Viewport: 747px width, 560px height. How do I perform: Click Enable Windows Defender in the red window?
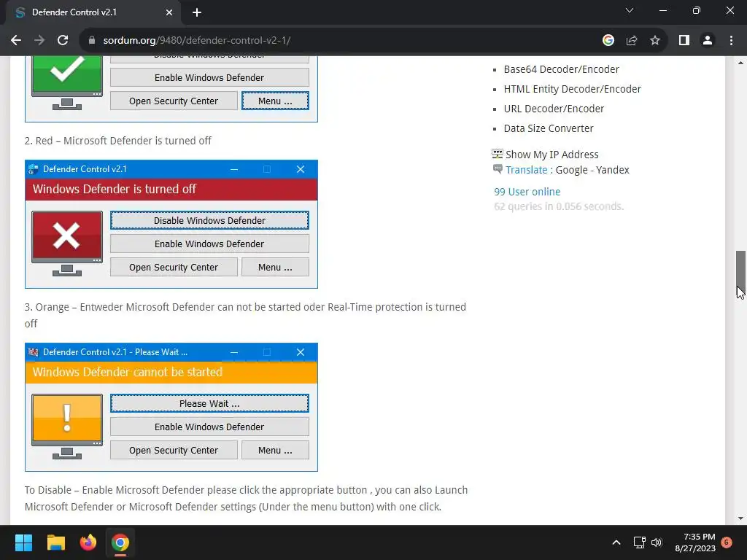coord(209,244)
